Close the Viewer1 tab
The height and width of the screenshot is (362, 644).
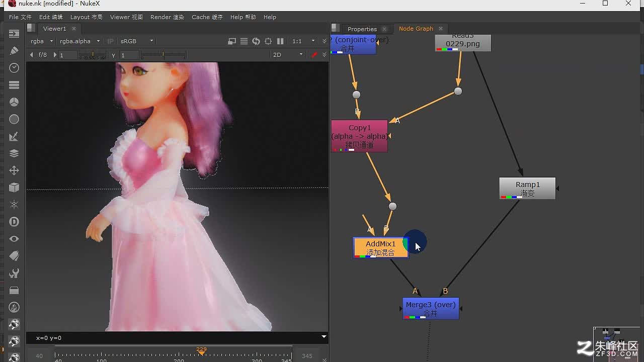(x=73, y=29)
